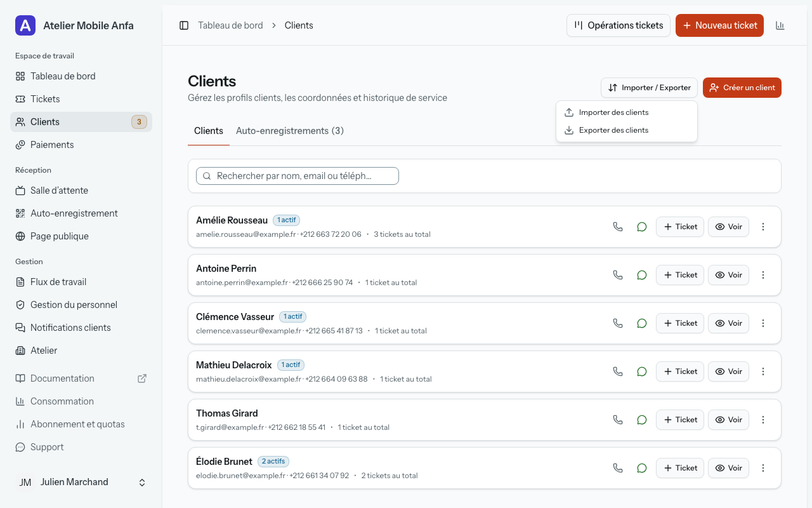This screenshot has height=508, width=812.
Task: Open Opérations tickets menu
Action: tap(619, 25)
